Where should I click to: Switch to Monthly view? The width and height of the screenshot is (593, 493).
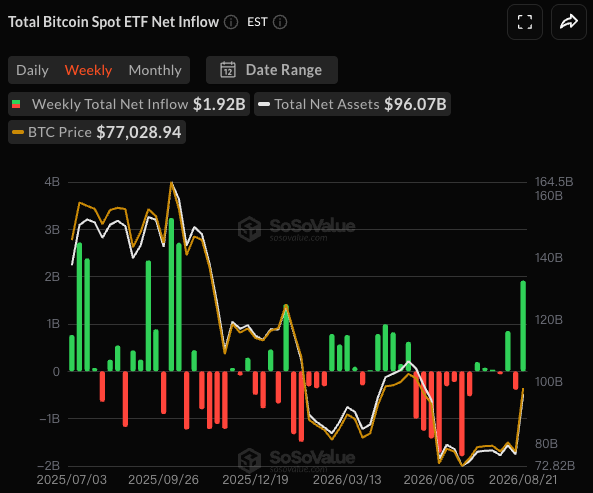[155, 70]
